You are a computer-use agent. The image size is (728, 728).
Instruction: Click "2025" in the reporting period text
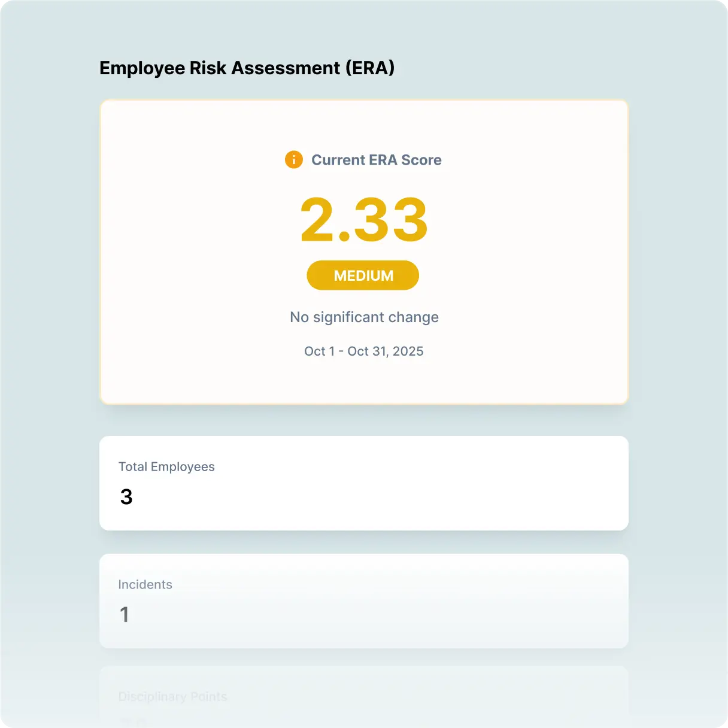(x=408, y=351)
